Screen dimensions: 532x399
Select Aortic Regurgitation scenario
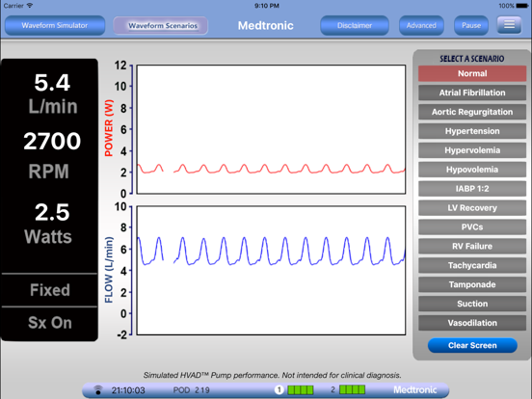472,112
